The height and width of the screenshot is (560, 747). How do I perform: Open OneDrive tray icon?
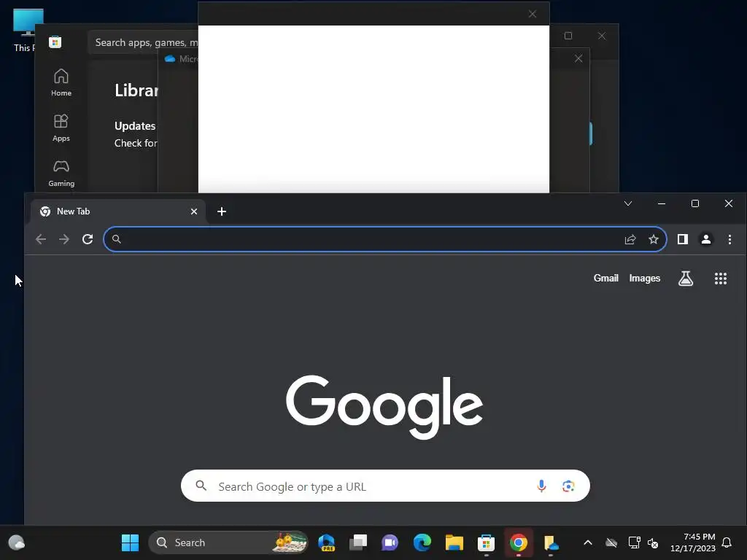coord(611,542)
